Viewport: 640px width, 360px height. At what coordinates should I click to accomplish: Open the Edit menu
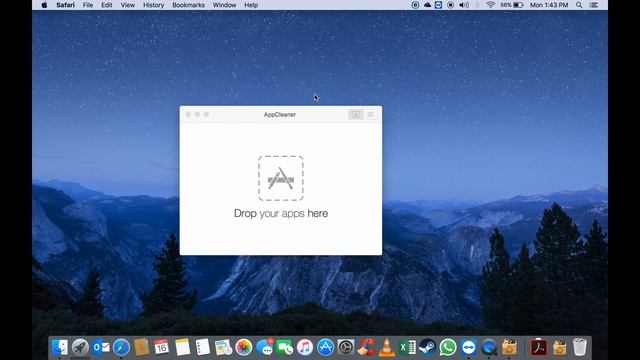coord(107,5)
